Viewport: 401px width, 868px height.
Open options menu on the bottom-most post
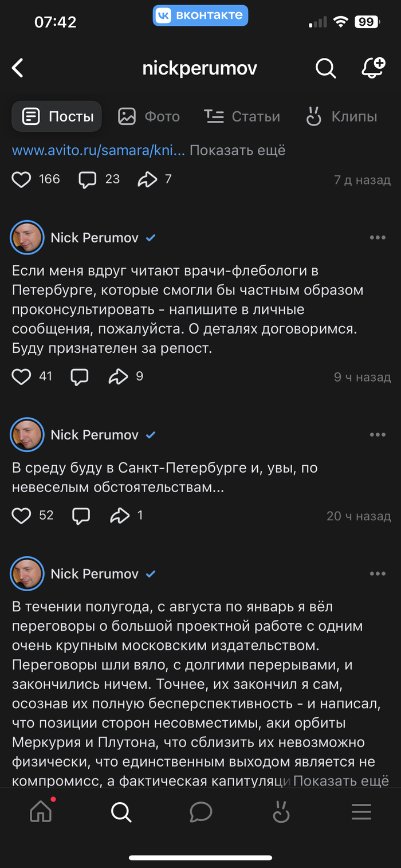(x=378, y=574)
